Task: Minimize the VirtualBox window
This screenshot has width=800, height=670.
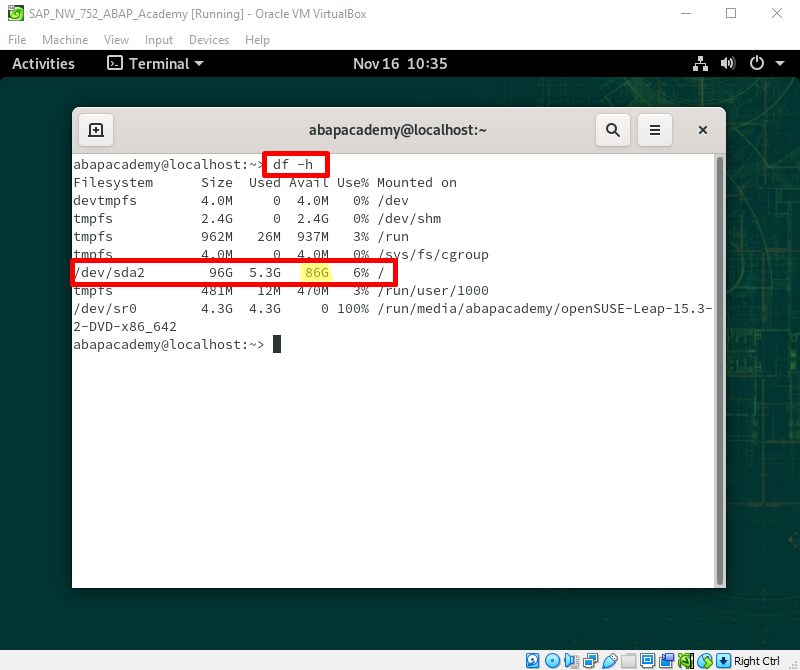Action: point(686,13)
